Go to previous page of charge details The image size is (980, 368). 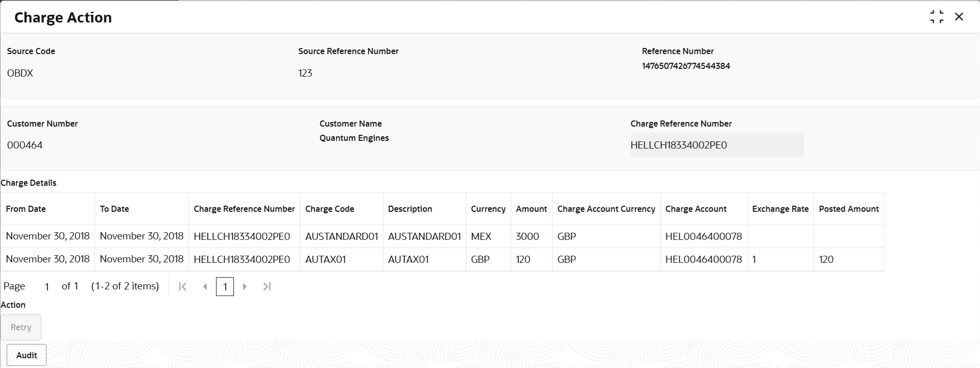coord(205,287)
